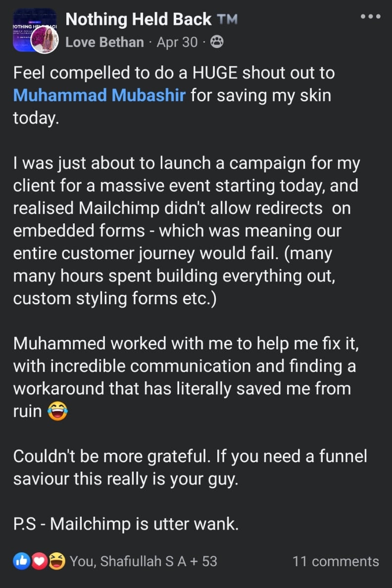Image resolution: width=392 pixels, height=588 pixels.
Task: View who reacted: You, Shafiullah S A + 53
Action: [x=144, y=561]
